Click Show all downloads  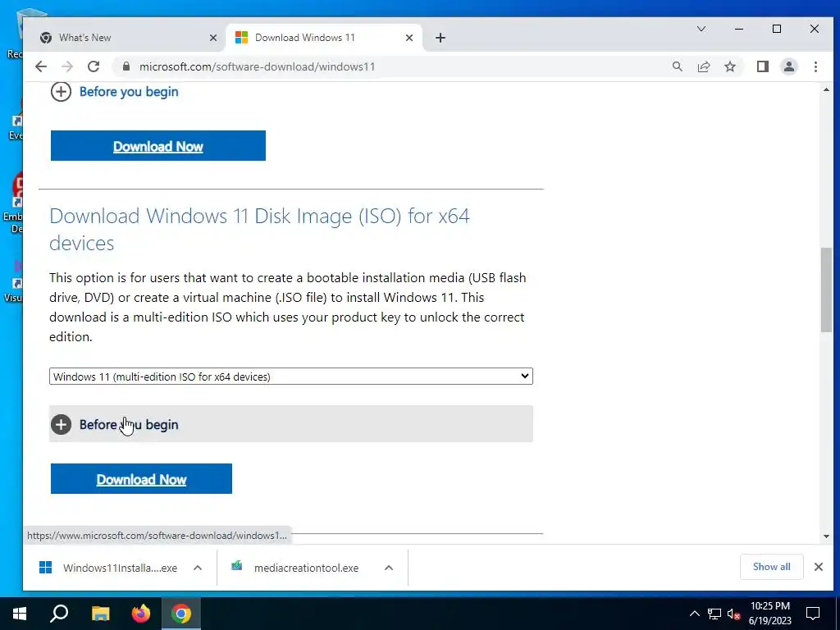[x=771, y=567]
